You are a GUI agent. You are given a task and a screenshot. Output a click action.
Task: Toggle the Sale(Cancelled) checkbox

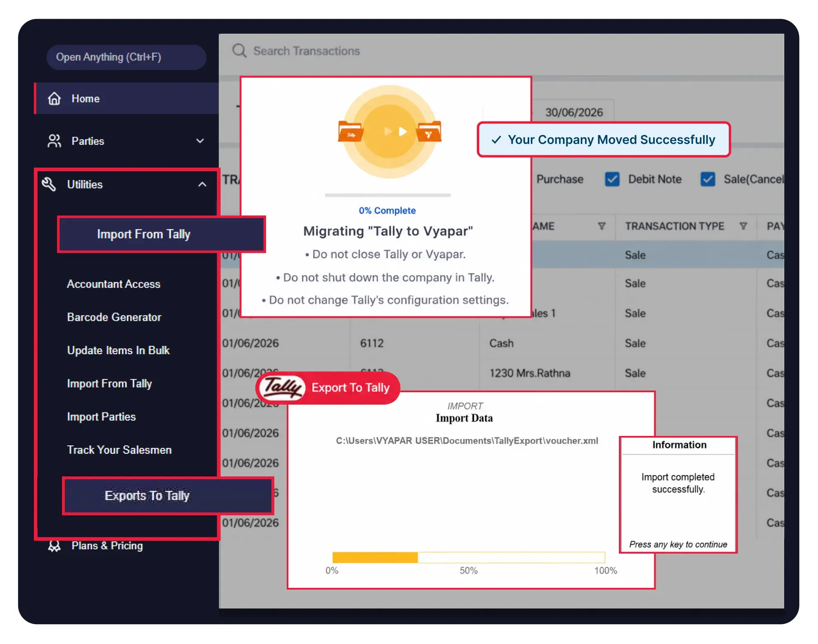[x=708, y=179]
